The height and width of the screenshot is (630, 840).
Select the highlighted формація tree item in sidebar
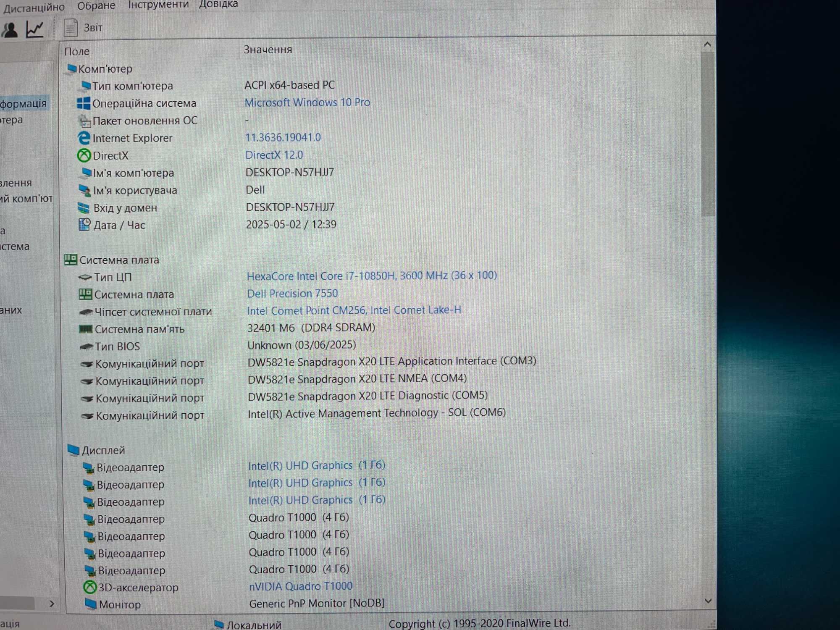pos(24,103)
